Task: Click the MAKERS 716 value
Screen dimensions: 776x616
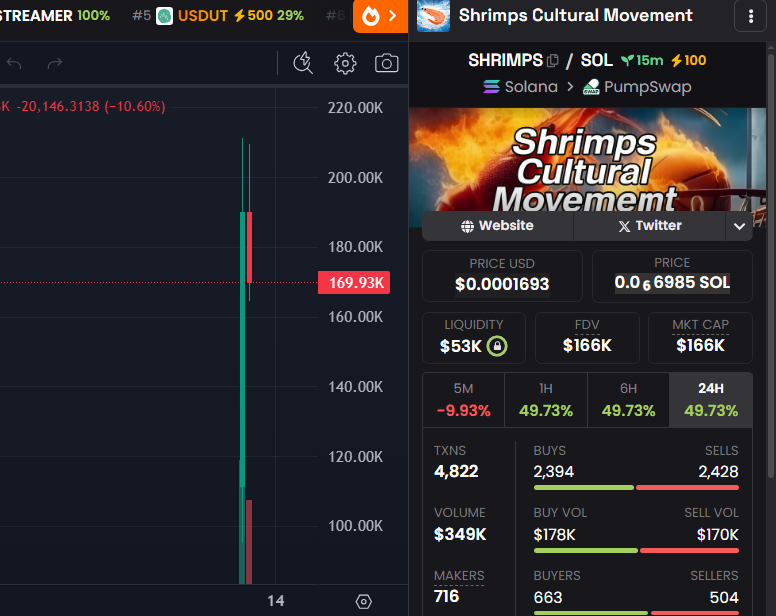Action: pos(446,597)
